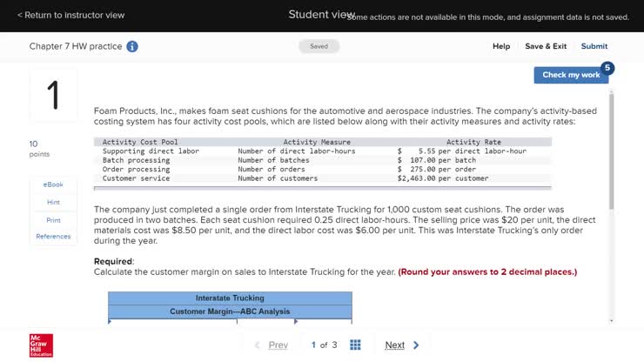
Task: Go to the Prev question
Action: 278,345
